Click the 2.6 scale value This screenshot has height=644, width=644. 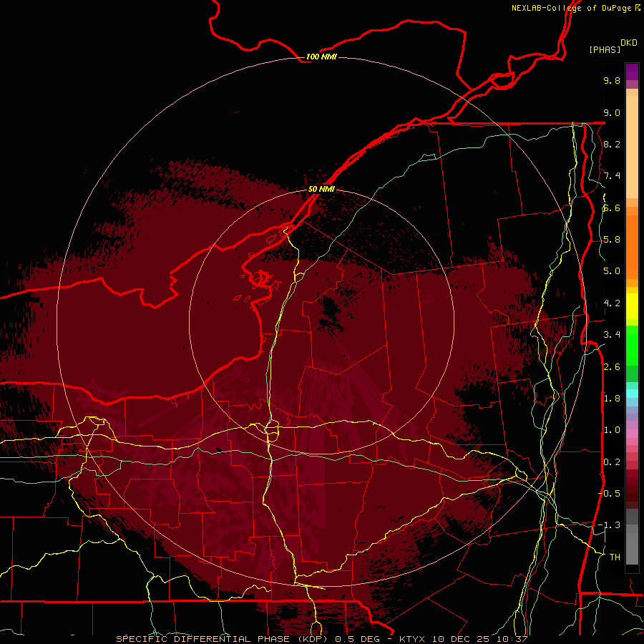point(612,366)
